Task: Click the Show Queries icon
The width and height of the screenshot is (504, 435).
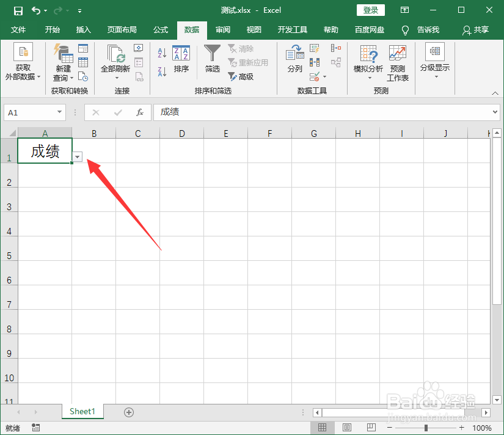Action: coord(83,48)
